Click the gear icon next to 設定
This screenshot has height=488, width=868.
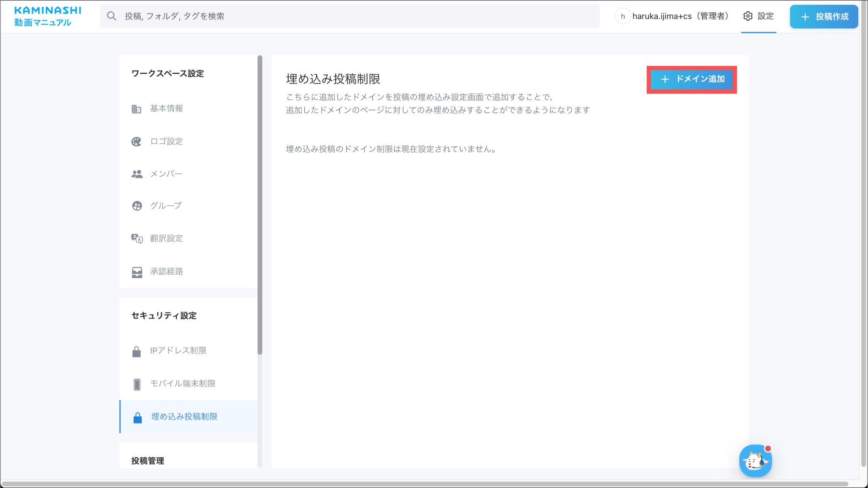(748, 16)
